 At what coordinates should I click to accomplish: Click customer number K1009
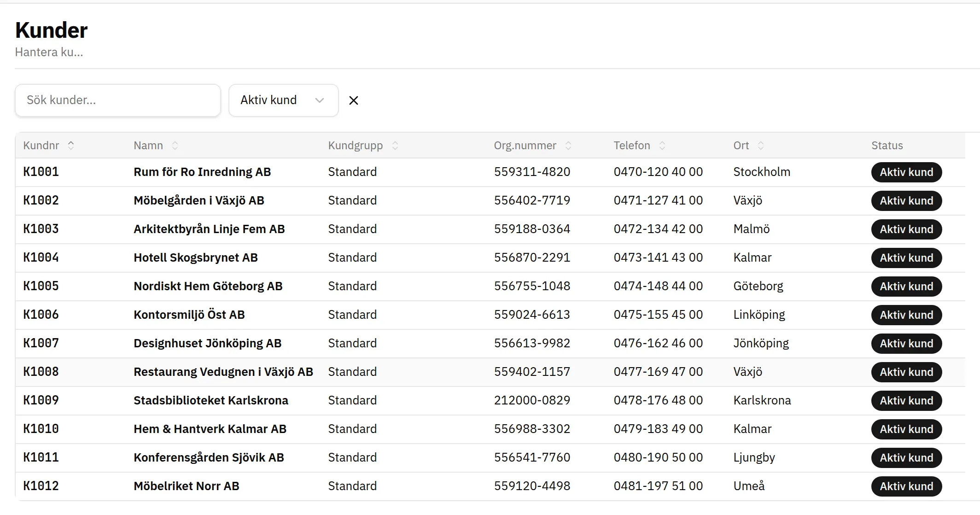pos(41,401)
